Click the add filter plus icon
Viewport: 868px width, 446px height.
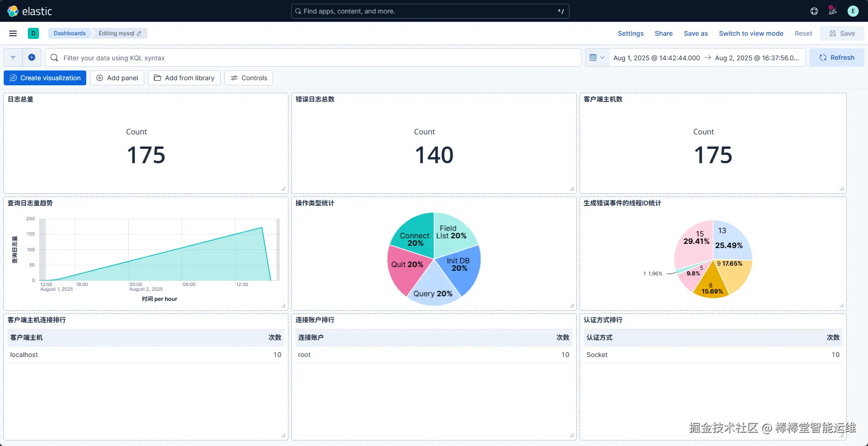(32, 57)
